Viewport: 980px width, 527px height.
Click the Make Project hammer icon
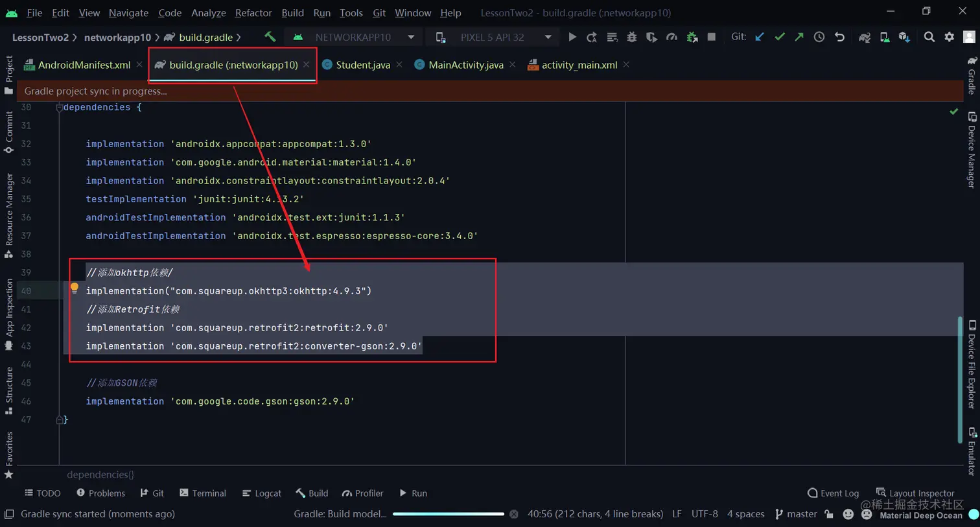point(270,37)
